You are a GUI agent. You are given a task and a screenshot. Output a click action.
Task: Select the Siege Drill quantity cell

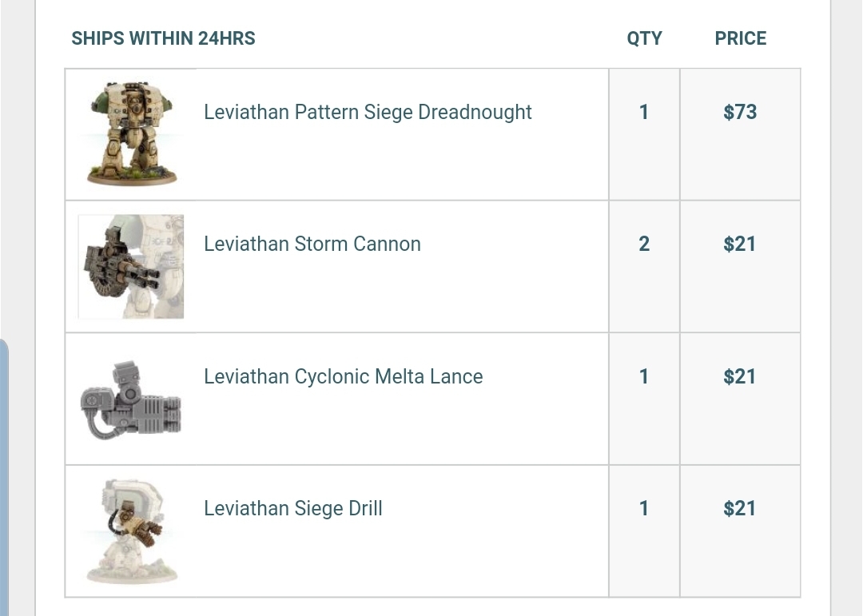tap(644, 508)
